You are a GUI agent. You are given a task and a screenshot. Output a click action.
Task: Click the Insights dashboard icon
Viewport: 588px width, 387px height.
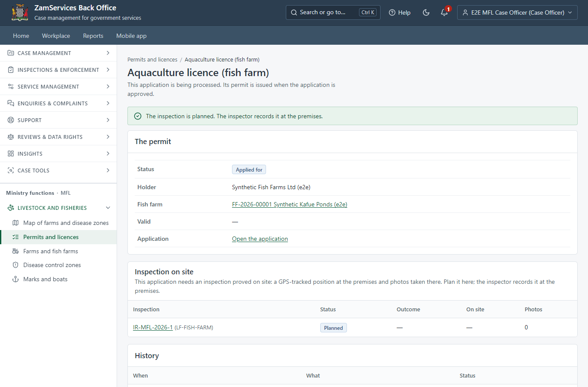[x=11, y=154]
